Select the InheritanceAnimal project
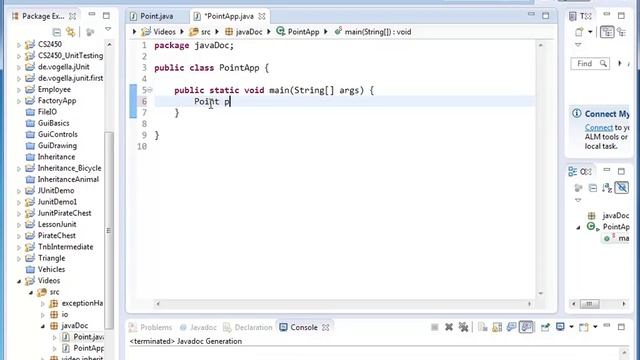Screen dimensions: 640x360 click(x=68, y=179)
